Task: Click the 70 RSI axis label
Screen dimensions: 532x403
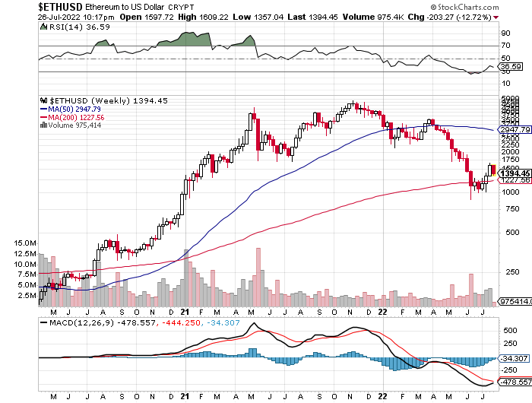Action: pyautogui.click(x=505, y=45)
